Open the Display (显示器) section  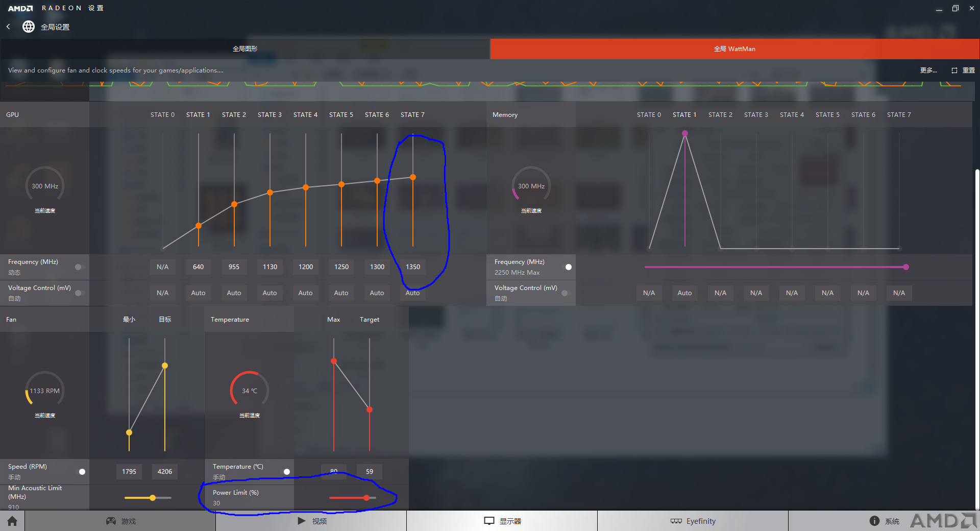point(502,521)
